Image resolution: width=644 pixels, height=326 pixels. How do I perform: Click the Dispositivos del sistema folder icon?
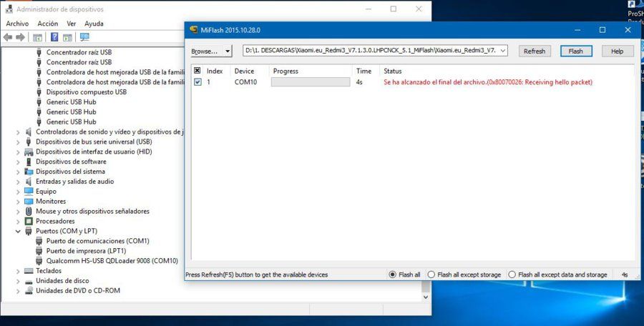point(29,172)
